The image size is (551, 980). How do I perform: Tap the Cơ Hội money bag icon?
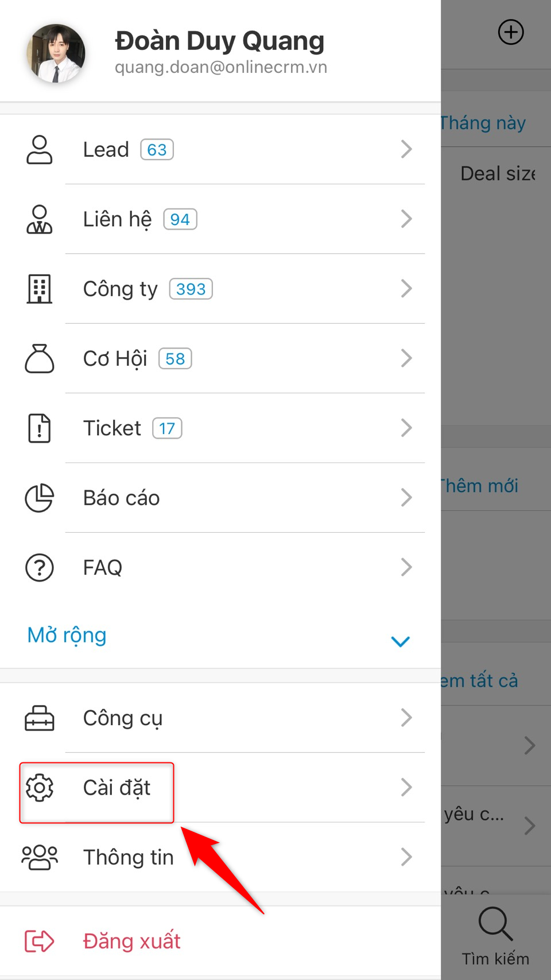tap(39, 359)
